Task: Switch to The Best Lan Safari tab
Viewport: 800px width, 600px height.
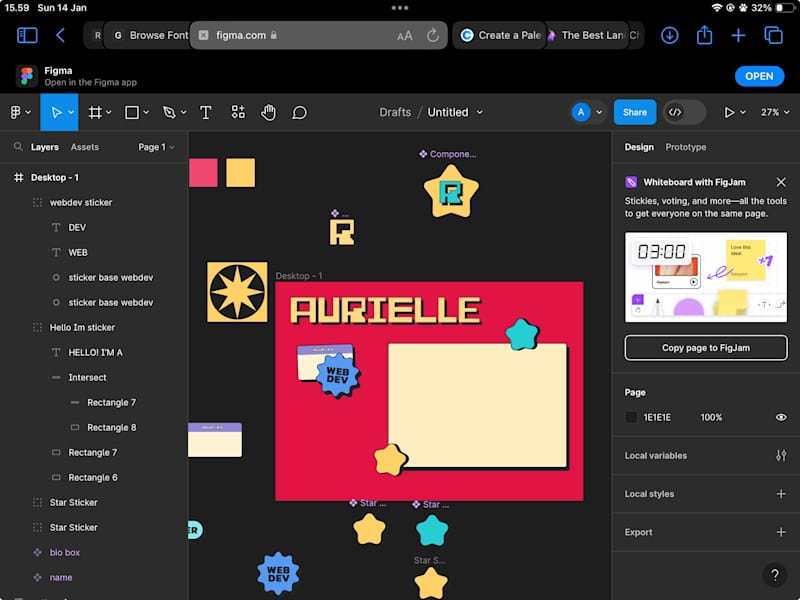Action: pos(587,35)
